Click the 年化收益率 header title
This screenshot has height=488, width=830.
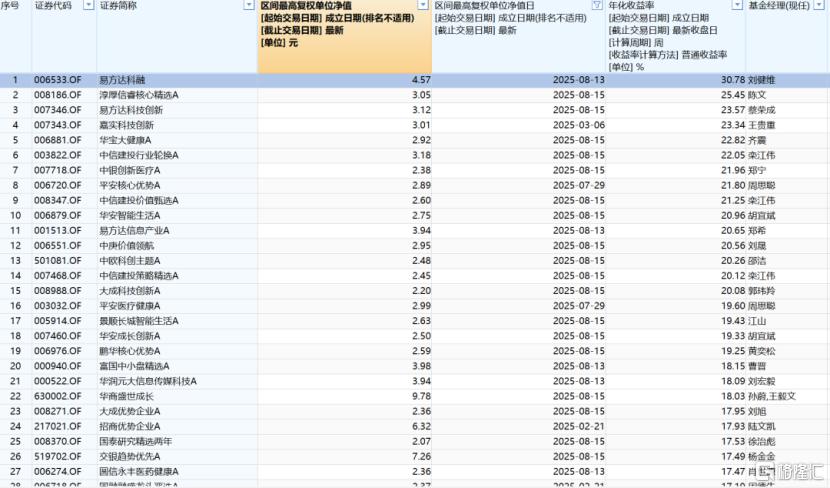tap(631, 5)
